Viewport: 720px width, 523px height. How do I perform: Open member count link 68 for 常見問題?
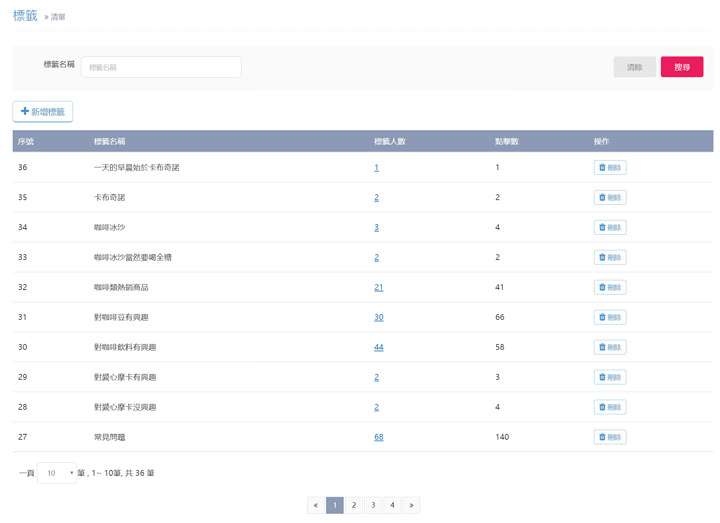click(379, 437)
